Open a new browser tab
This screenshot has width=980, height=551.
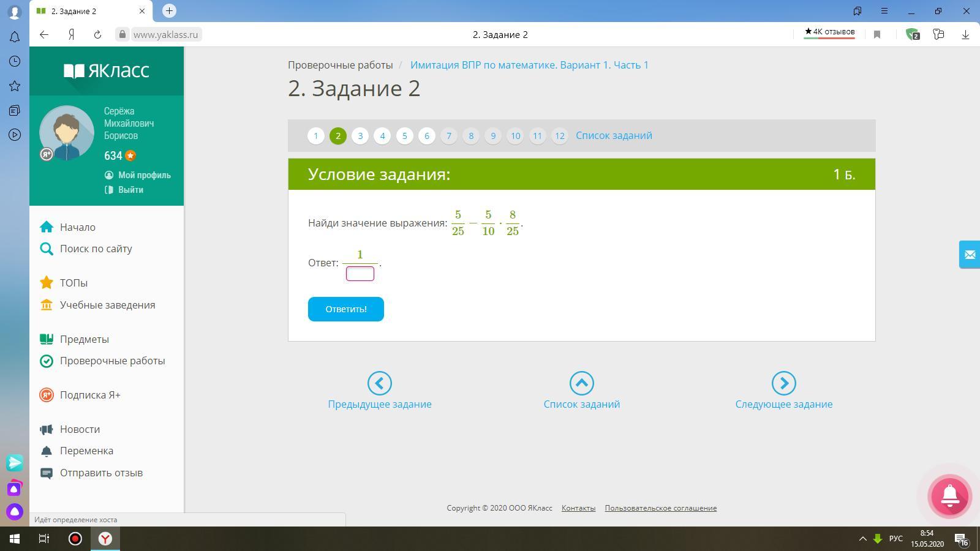170,10
